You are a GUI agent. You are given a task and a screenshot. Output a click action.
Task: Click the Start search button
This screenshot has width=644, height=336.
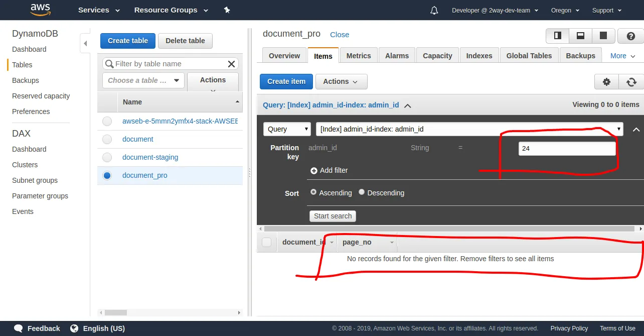pos(333,216)
